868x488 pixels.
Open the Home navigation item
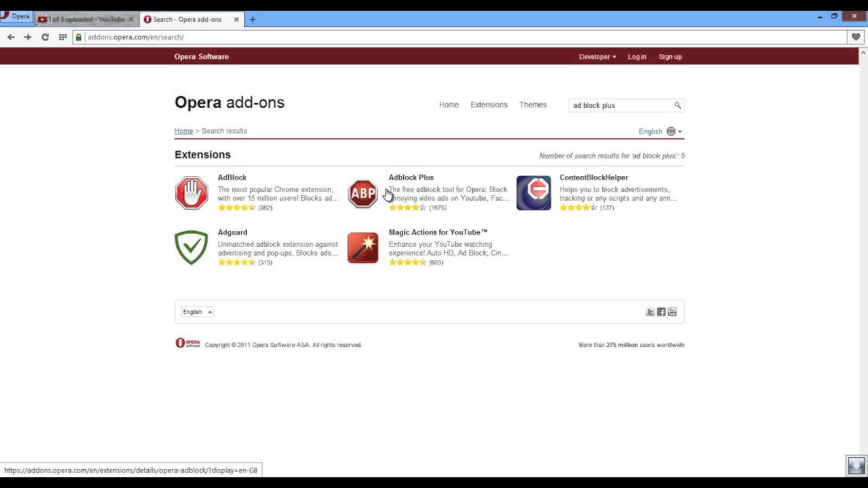(449, 105)
